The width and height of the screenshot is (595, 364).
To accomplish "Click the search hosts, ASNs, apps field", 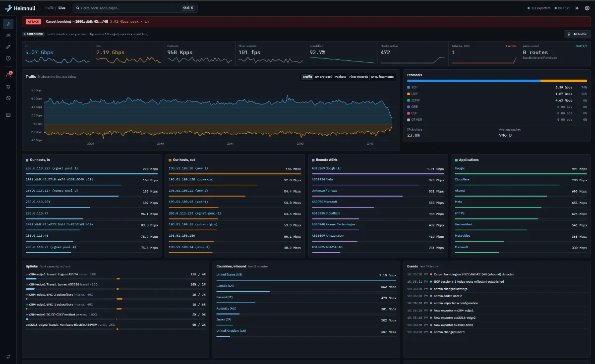I will (x=135, y=8).
